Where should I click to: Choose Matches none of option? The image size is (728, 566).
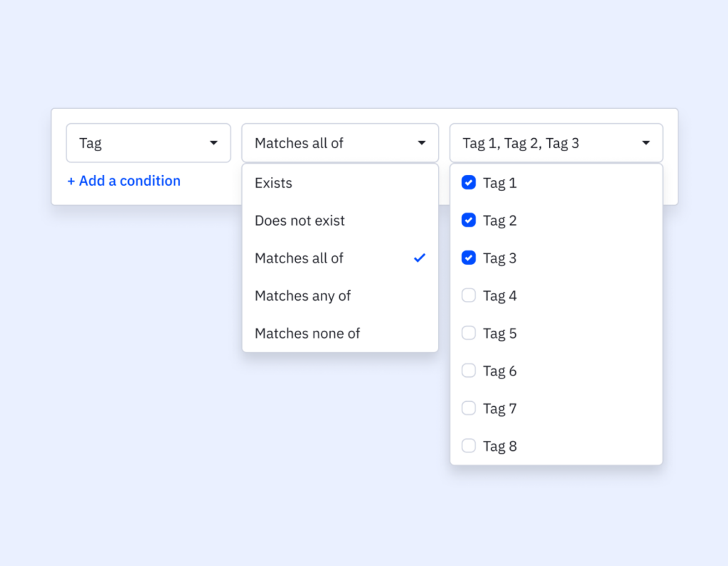[308, 333]
